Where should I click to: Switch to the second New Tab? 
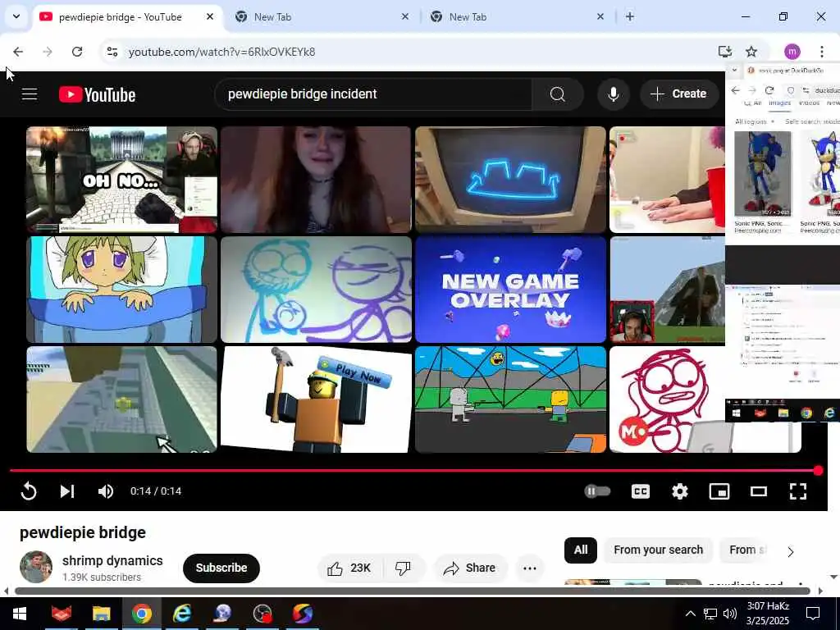321,17
